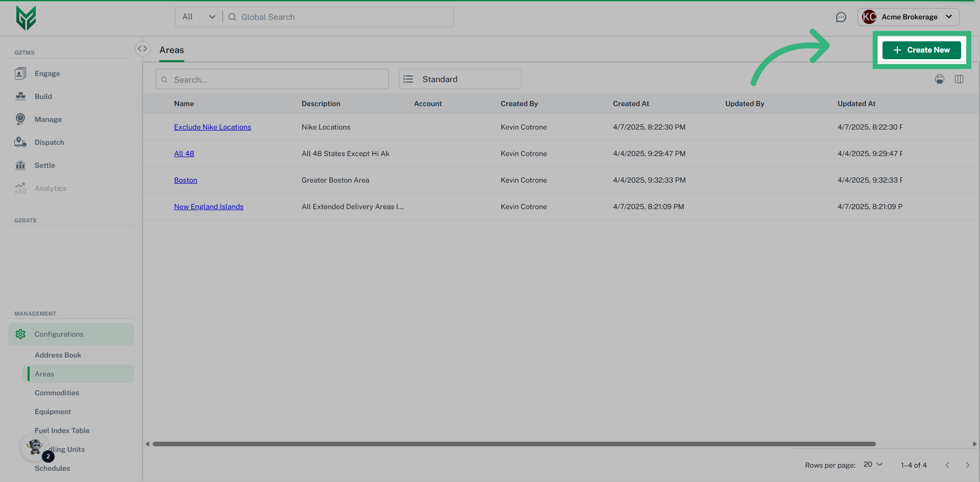Viewport: 980px width, 482px height.
Task: Sort by the Description column header
Action: pos(321,104)
